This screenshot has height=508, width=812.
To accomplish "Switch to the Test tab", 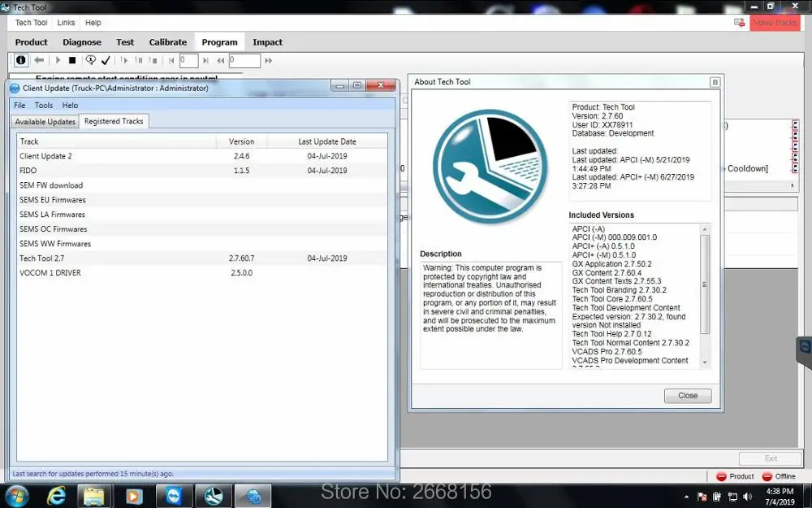I will coord(125,42).
